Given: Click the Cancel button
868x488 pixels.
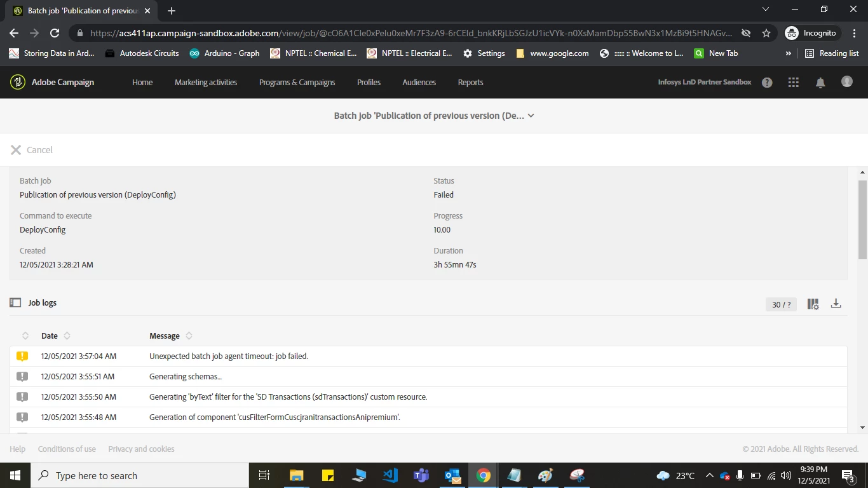Looking at the screenshot, I should click(x=32, y=150).
